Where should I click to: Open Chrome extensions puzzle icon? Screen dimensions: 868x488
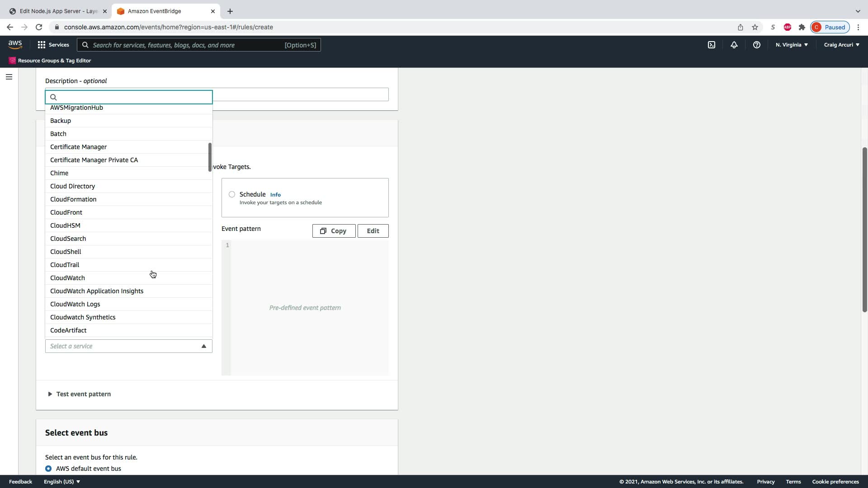pos(802,27)
